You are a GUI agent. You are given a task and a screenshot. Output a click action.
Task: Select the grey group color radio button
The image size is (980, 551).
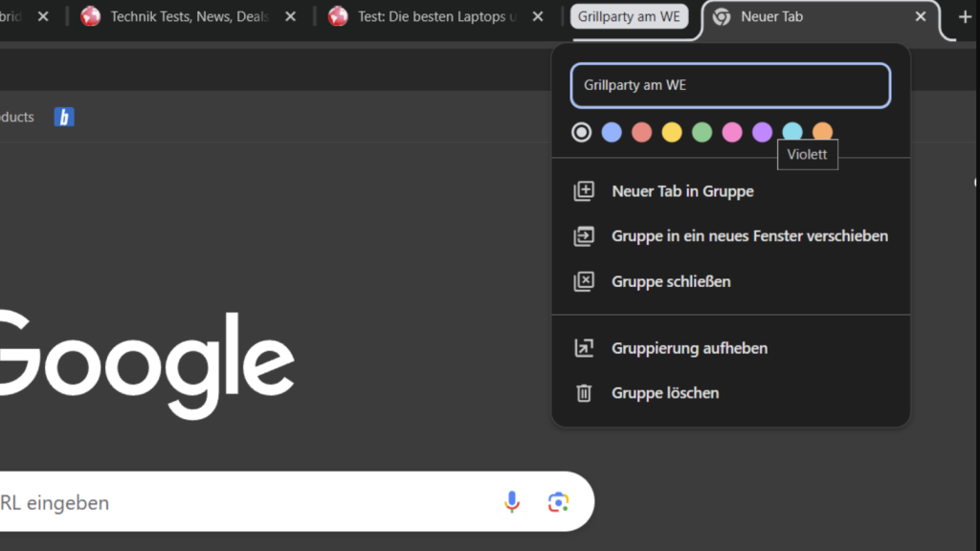click(x=581, y=132)
